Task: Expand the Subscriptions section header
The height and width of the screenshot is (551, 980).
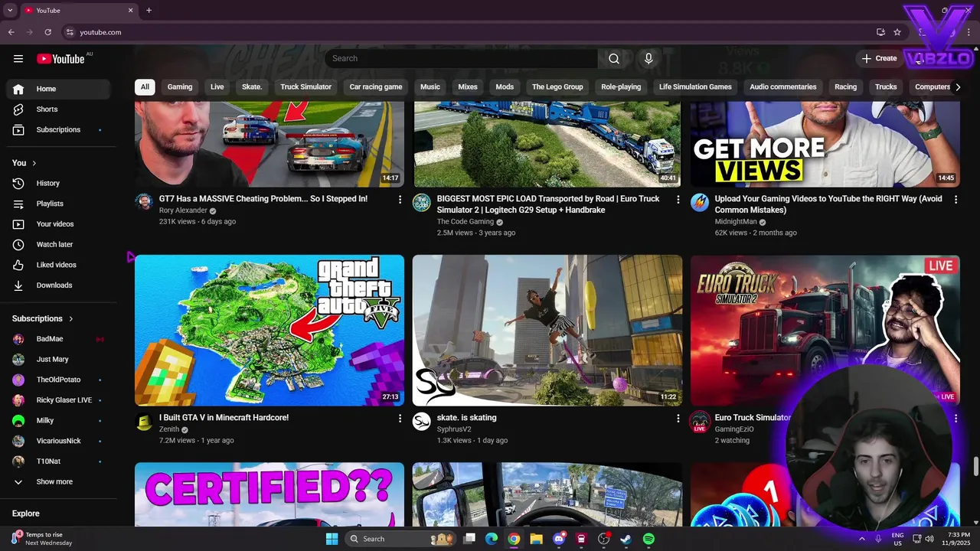Action: pos(43,318)
